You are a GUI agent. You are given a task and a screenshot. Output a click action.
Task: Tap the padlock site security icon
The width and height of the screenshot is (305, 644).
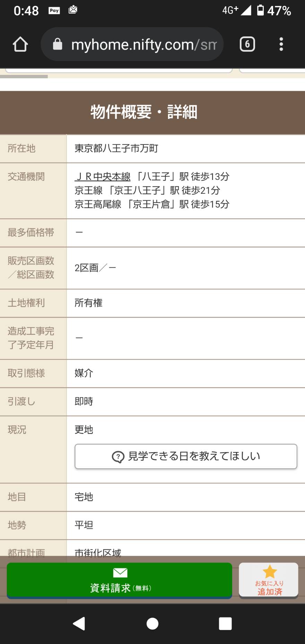pos(58,44)
